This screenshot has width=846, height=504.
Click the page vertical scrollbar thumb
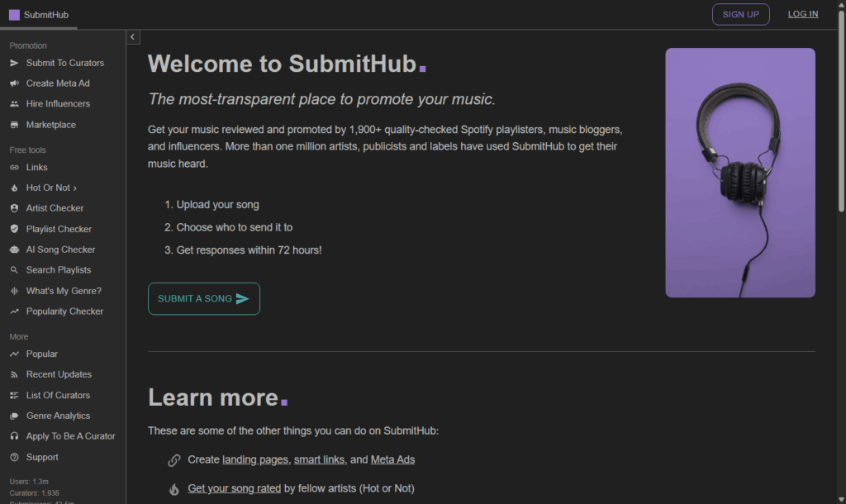coord(841,111)
